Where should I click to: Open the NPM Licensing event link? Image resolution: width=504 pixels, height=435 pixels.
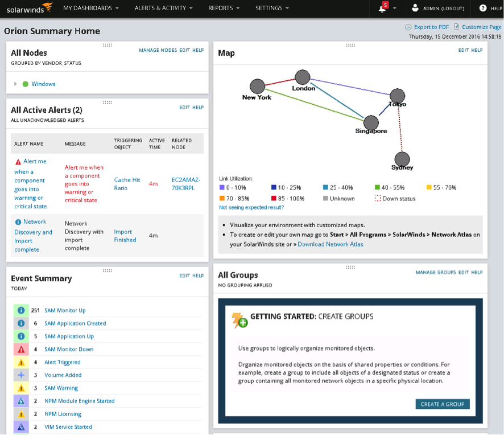pos(63,414)
